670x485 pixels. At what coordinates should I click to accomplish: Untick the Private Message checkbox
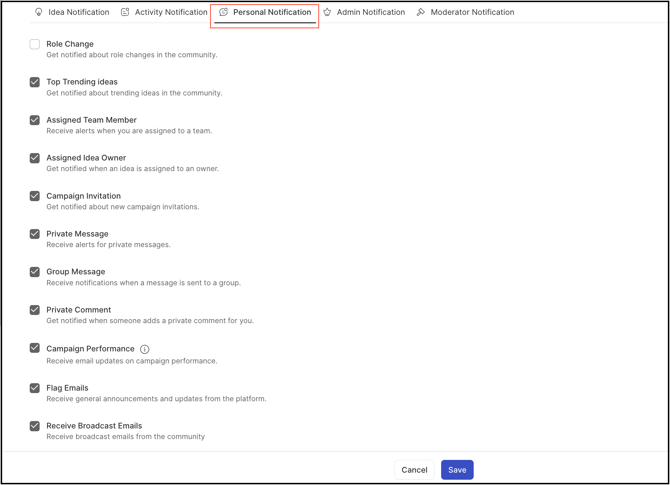click(x=35, y=234)
